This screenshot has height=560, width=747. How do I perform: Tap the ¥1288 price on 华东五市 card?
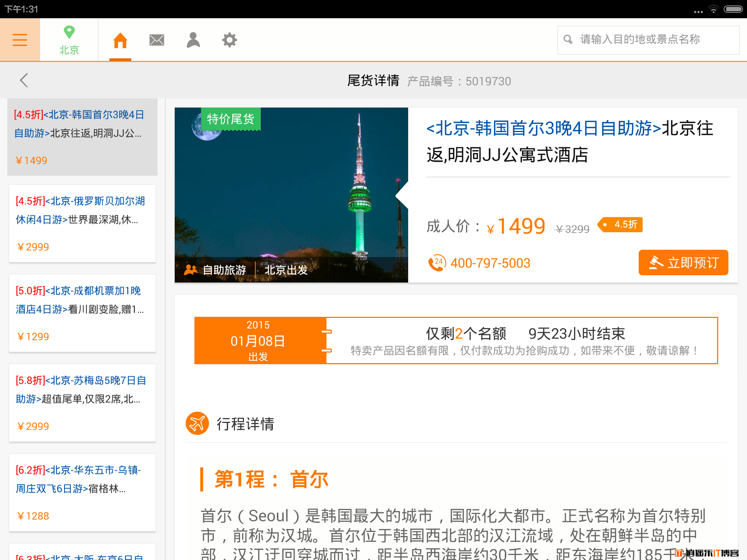point(33,516)
